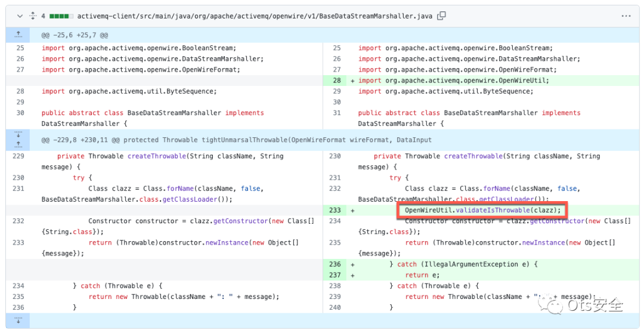Expand lines upward above the createThrowable hunk
Image resolution: width=644 pixels, height=333 pixels.
click(18, 144)
